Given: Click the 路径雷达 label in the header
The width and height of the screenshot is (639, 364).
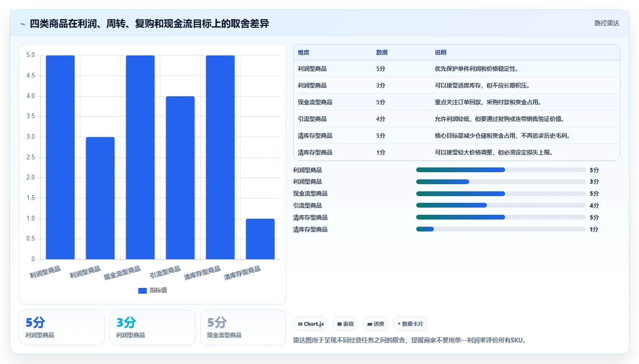Looking at the screenshot, I should 606,23.
